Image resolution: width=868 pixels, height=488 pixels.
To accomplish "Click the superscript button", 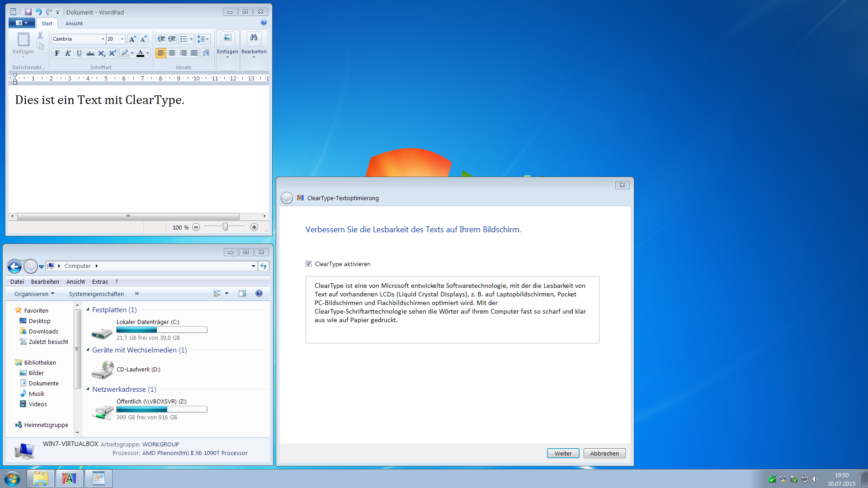I will point(113,53).
